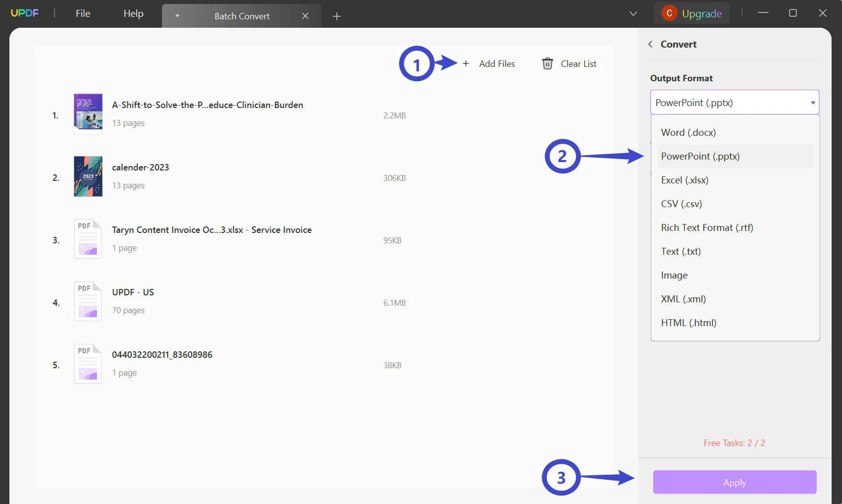Click the circular account badge before Upgrade
Image resolution: width=842 pixels, height=504 pixels.
670,13
